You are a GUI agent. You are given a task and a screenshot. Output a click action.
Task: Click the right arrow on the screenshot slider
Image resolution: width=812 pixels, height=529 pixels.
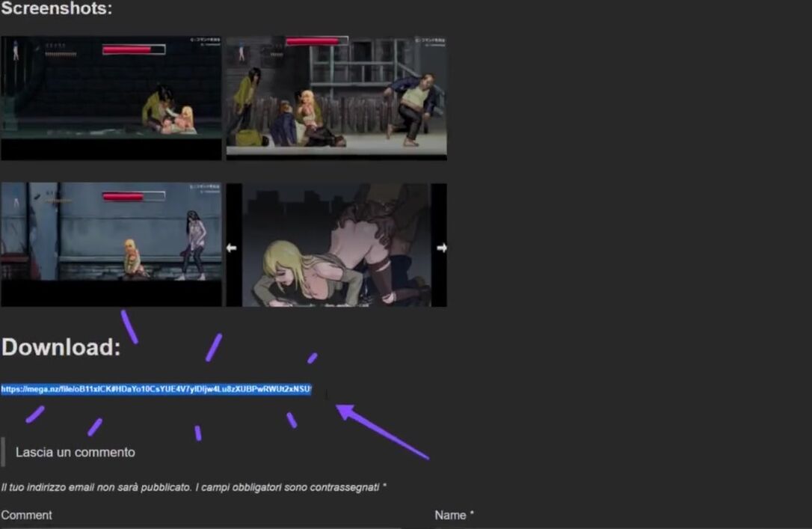pos(441,248)
